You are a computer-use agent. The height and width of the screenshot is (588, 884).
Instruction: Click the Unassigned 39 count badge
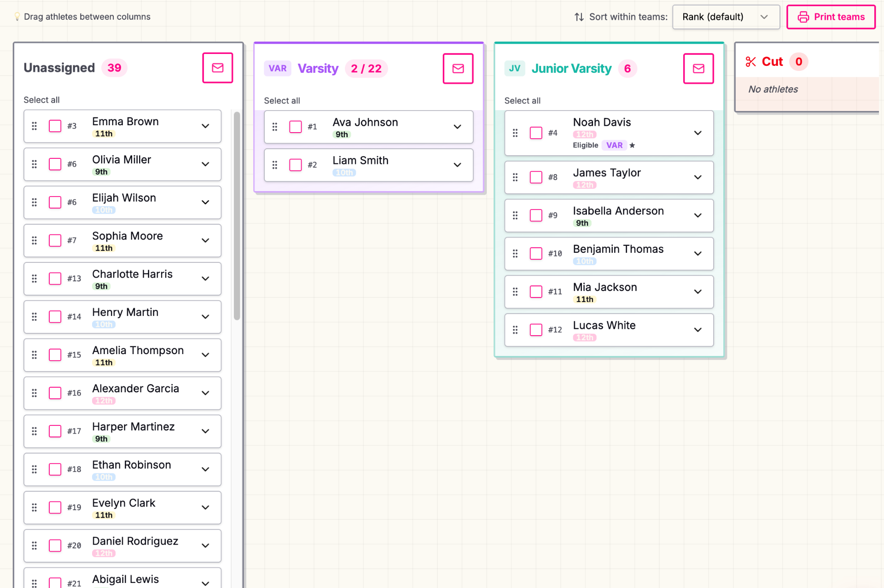click(114, 68)
